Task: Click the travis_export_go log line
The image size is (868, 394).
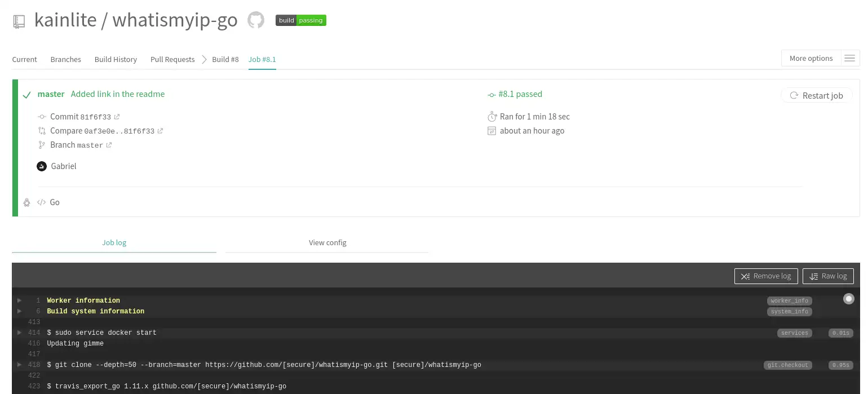Action: [167, 386]
